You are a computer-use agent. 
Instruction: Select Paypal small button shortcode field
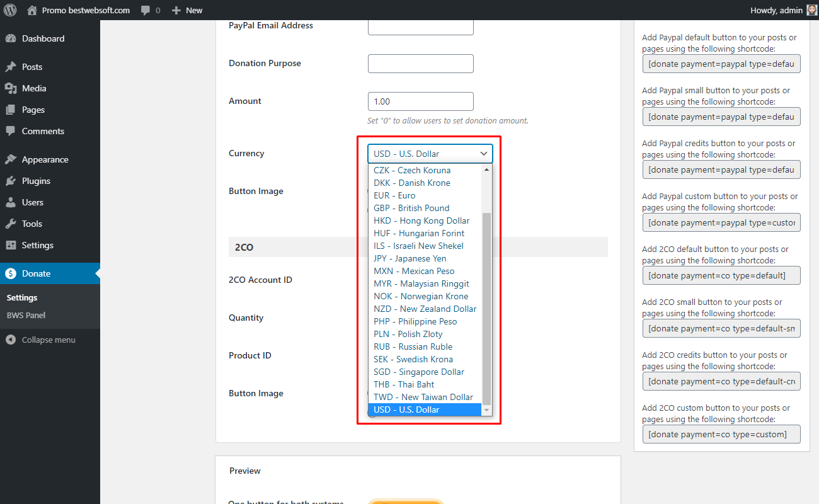click(x=721, y=117)
